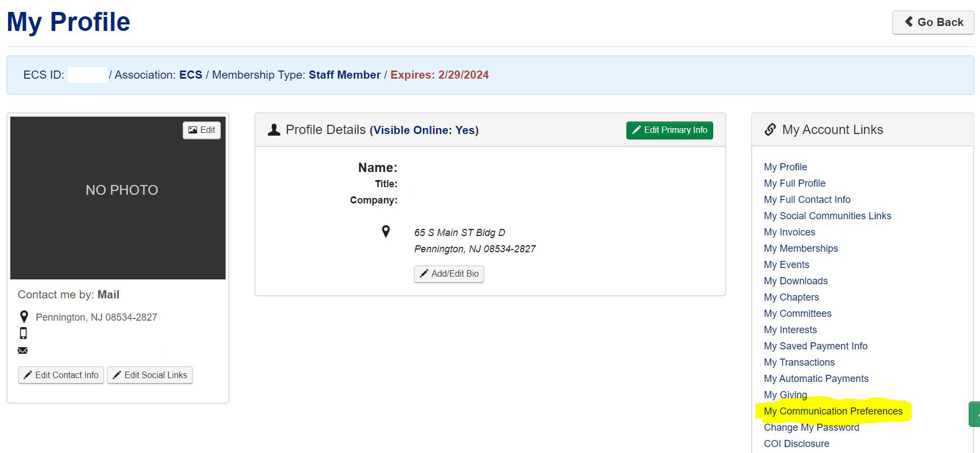Open the My Profile link
Viewport: 980px width, 453px height.
coord(785,167)
